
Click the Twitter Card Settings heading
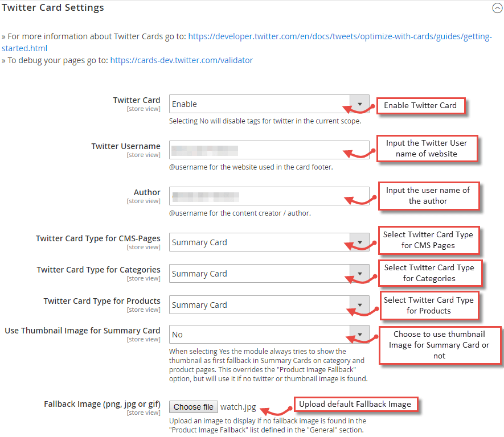pyautogui.click(x=53, y=7)
